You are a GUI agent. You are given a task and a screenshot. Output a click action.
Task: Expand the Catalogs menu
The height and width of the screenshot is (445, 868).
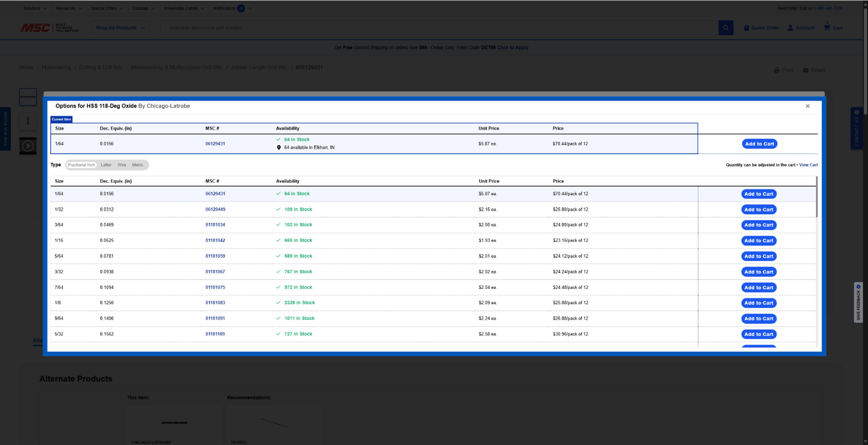click(x=144, y=8)
